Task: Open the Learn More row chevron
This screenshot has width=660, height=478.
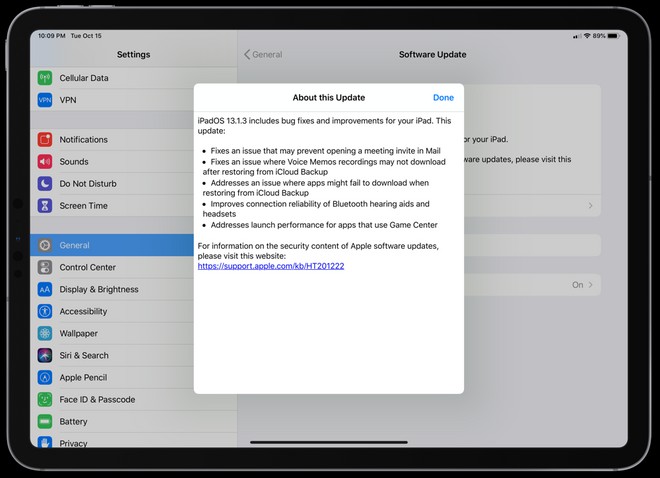Action: (590, 206)
